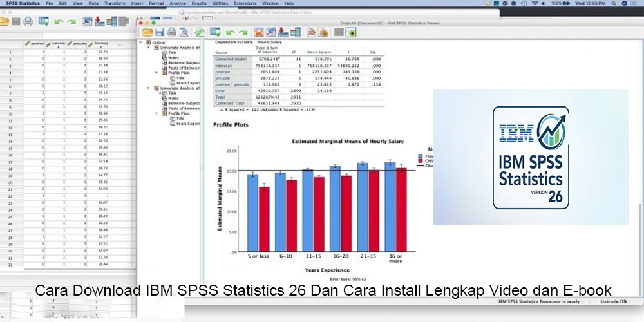Image resolution: width=644 pixels, height=322 pixels.
Task: Click Print icon in Data Editor toolbar
Action: point(28,21)
